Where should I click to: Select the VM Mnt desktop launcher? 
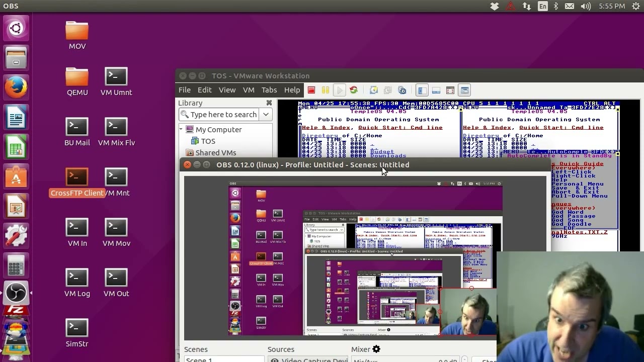[x=116, y=182]
